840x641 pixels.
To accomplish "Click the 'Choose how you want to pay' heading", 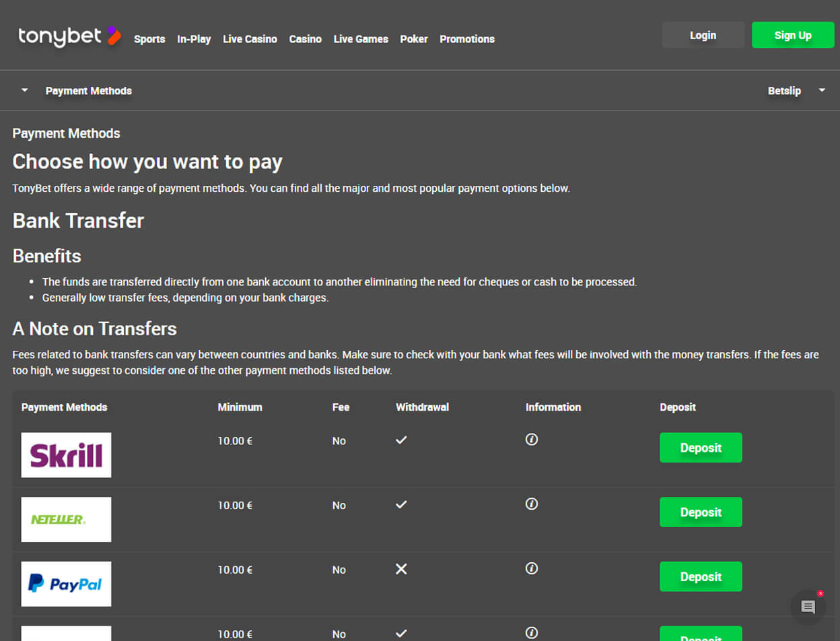I will point(147,162).
